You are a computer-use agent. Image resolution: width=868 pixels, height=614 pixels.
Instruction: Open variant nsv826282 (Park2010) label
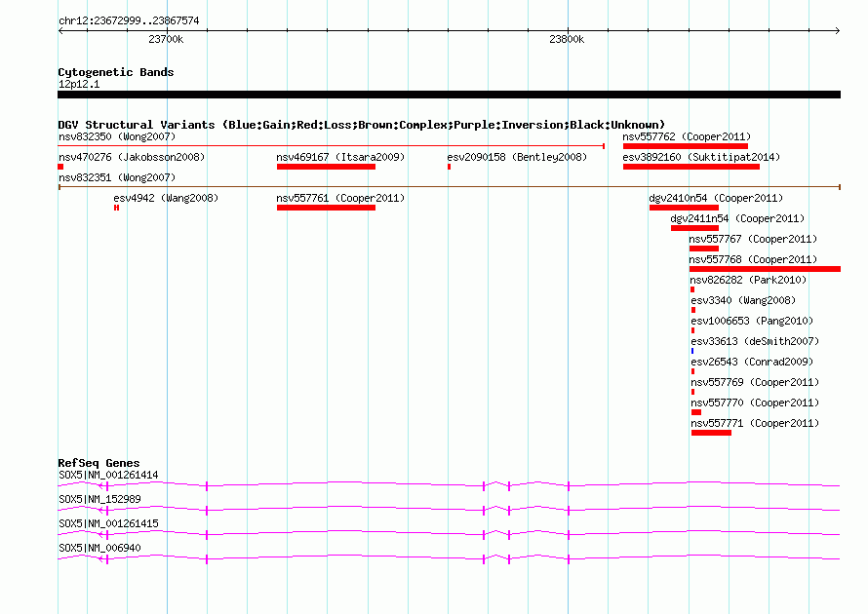click(x=748, y=280)
